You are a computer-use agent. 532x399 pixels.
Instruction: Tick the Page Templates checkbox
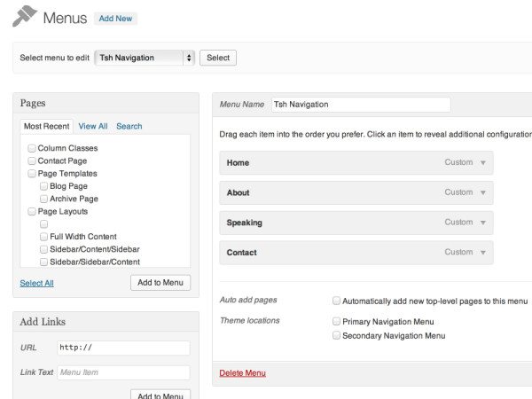(x=32, y=174)
